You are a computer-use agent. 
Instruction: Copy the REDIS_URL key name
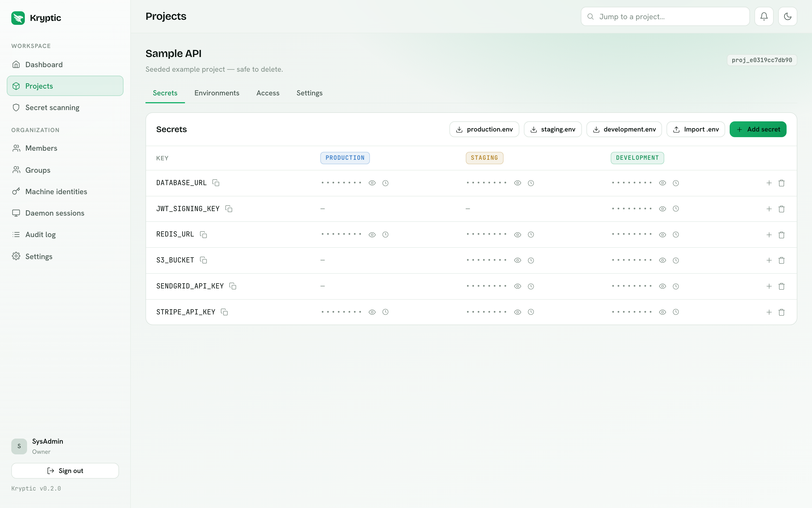[x=203, y=235]
